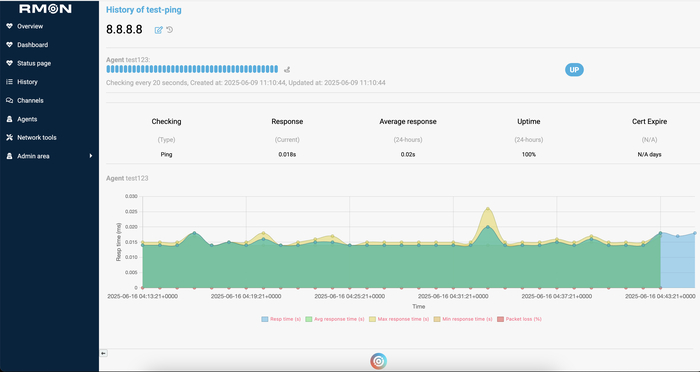Click the history clock icon next to 8.8.8.8

coord(170,29)
